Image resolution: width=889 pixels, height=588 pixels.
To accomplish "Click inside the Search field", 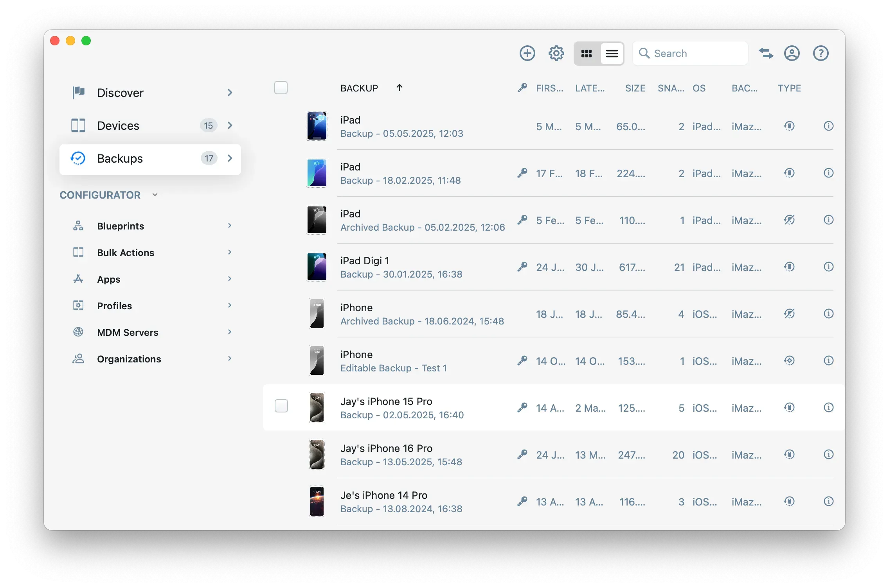I will click(x=696, y=53).
